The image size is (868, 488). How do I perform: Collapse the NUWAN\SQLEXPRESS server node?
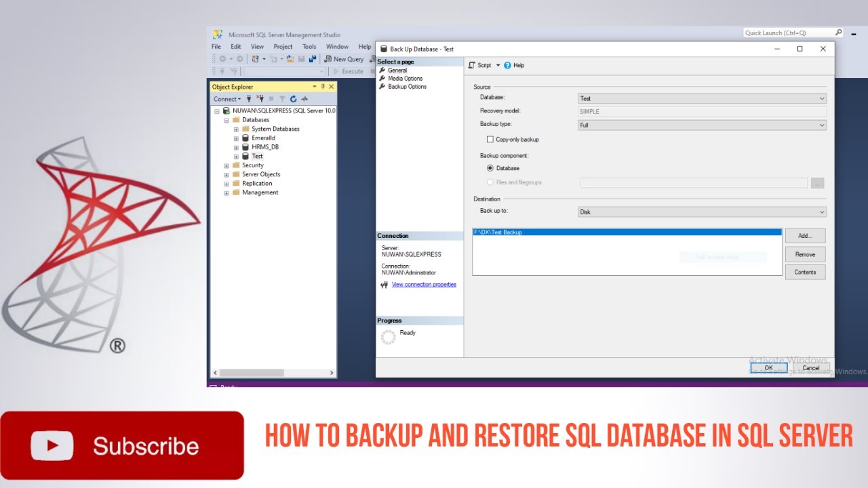click(x=217, y=110)
